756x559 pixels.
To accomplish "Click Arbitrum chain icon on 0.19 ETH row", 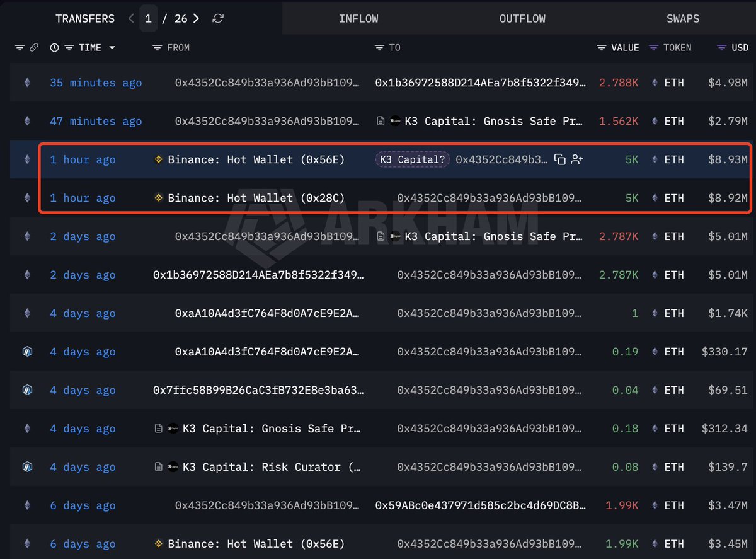I will pyautogui.click(x=27, y=352).
